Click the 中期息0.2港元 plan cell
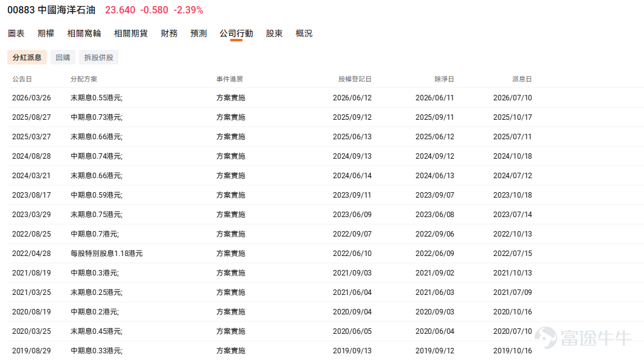 [x=95, y=311]
